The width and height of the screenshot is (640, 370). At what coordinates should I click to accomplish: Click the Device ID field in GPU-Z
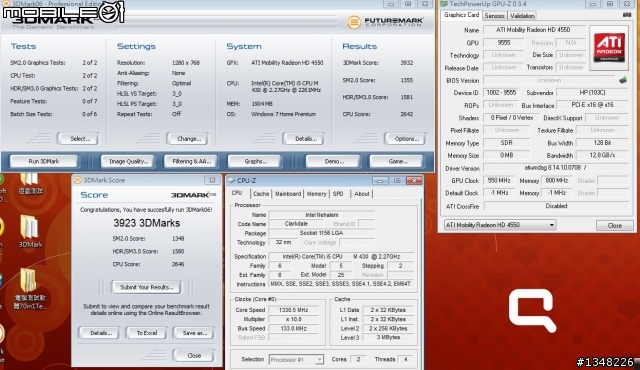[x=500, y=93]
